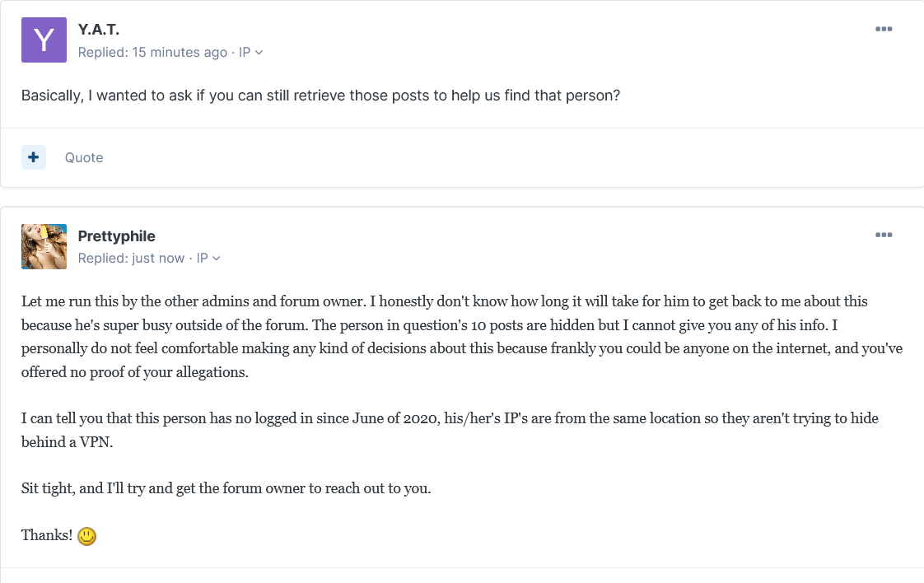Click the paragraph mentioning June of 2020

click(x=450, y=430)
